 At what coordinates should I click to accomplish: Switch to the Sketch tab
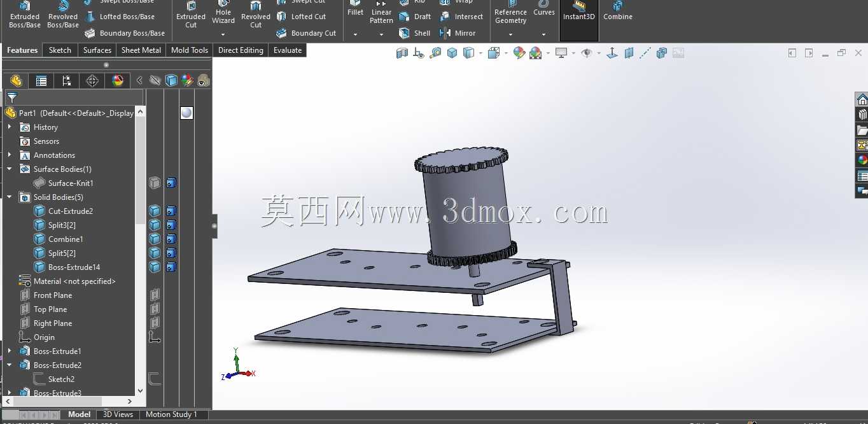pos(60,50)
